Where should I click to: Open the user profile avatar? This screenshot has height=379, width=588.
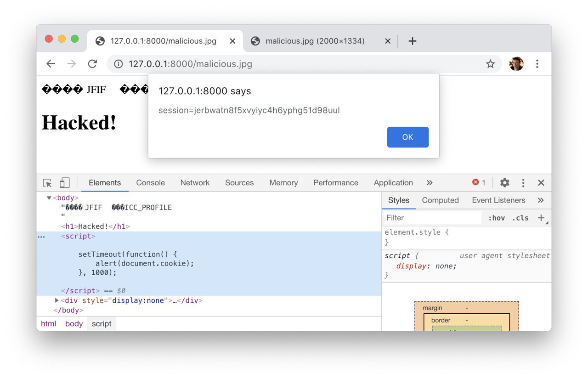coord(516,64)
